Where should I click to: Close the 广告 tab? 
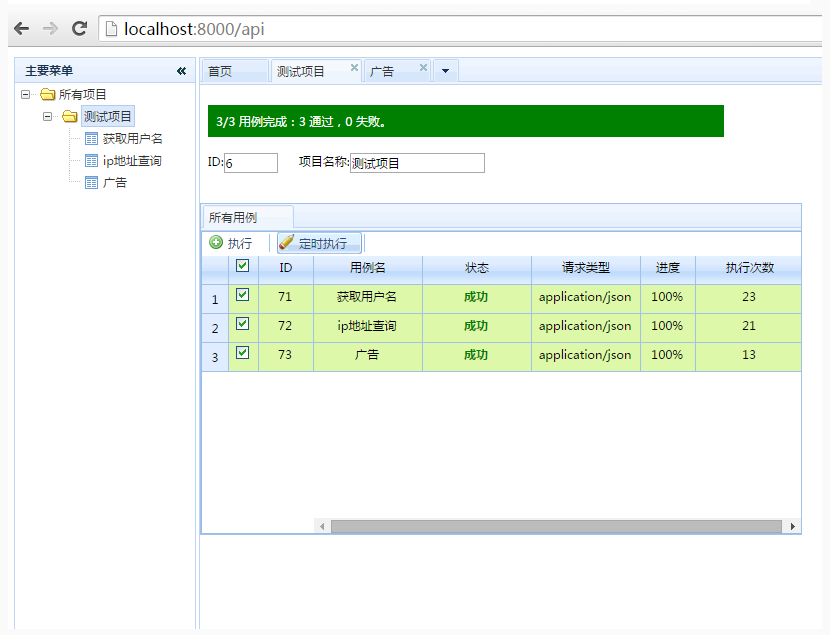[x=423, y=67]
